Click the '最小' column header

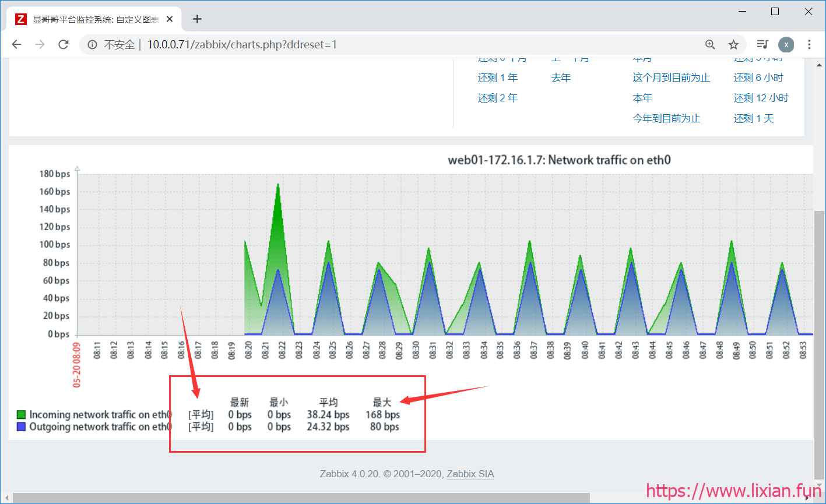(279, 402)
